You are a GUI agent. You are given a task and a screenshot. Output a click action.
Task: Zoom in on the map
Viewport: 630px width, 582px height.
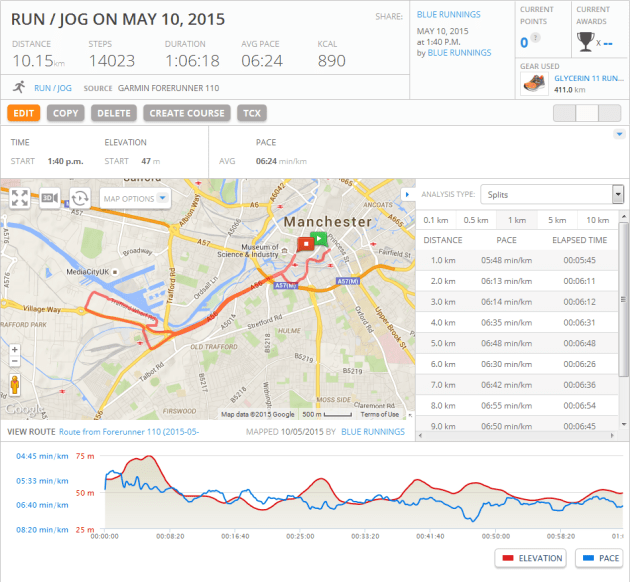coord(14,350)
